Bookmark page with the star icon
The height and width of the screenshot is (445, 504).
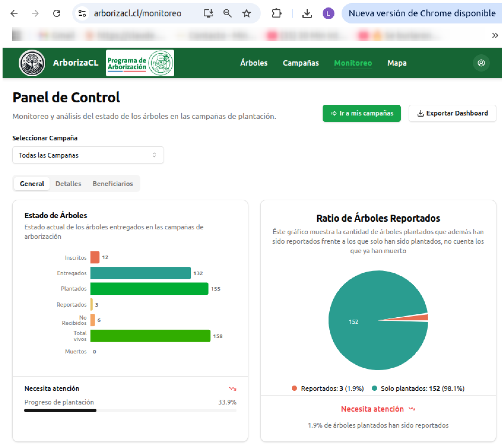pos(246,13)
